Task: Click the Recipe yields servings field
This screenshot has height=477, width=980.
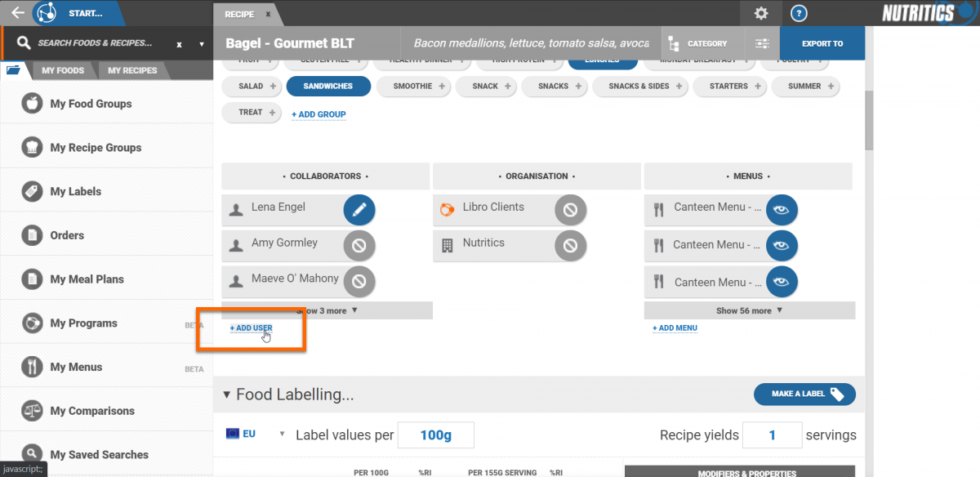Action: click(x=771, y=435)
